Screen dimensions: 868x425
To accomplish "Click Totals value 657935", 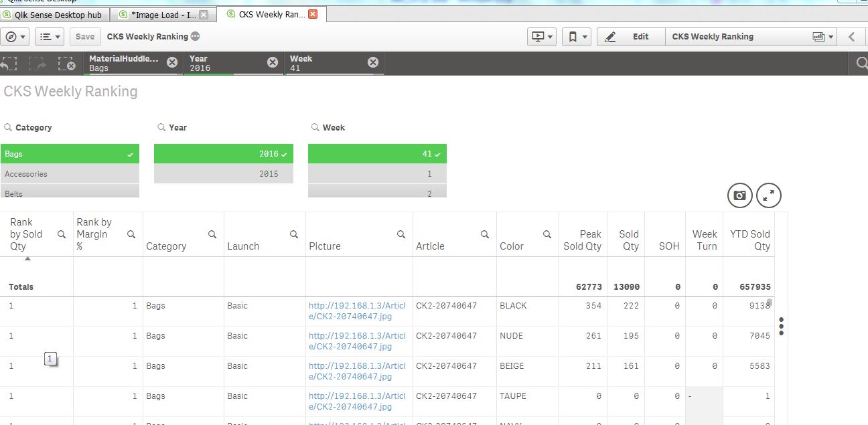I will pos(755,286).
